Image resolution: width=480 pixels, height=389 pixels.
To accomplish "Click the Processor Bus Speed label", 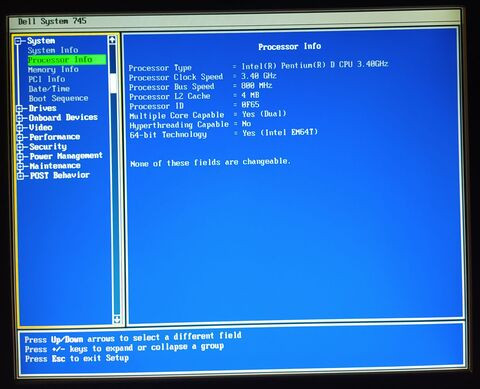I will click(172, 87).
